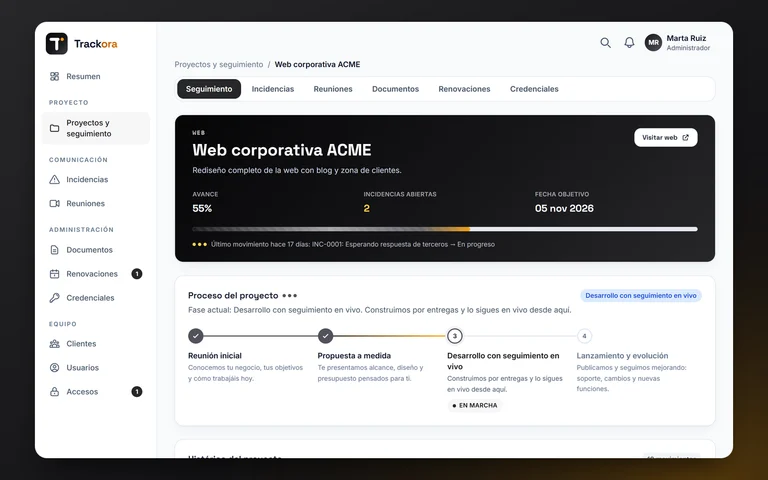Click the Web corporativa ACME heading
The image size is (768, 480).
[x=282, y=150]
